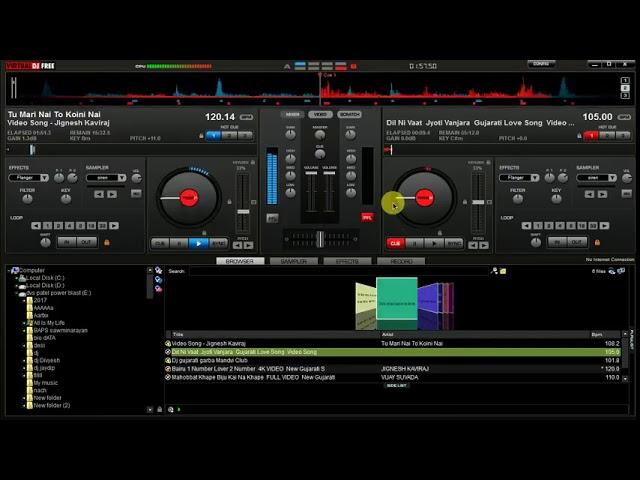This screenshot has height=480, width=640.
Task: Click the left deck loop IN button
Action: pos(66,242)
